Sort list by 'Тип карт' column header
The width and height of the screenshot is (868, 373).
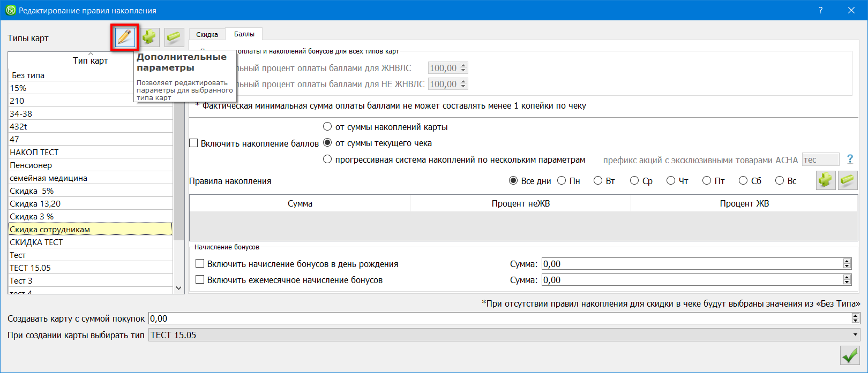click(90, 60)
